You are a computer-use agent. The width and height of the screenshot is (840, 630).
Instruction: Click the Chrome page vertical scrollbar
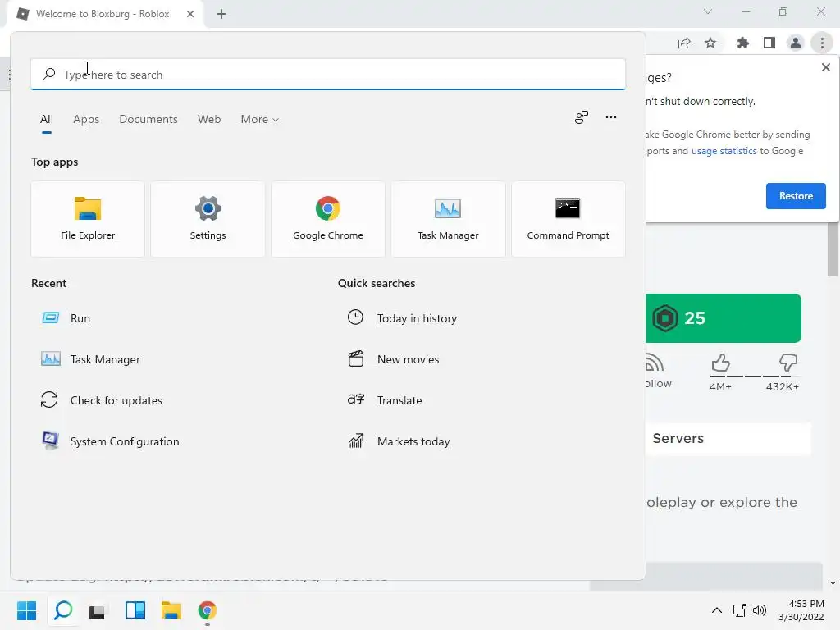coord(833,249)
